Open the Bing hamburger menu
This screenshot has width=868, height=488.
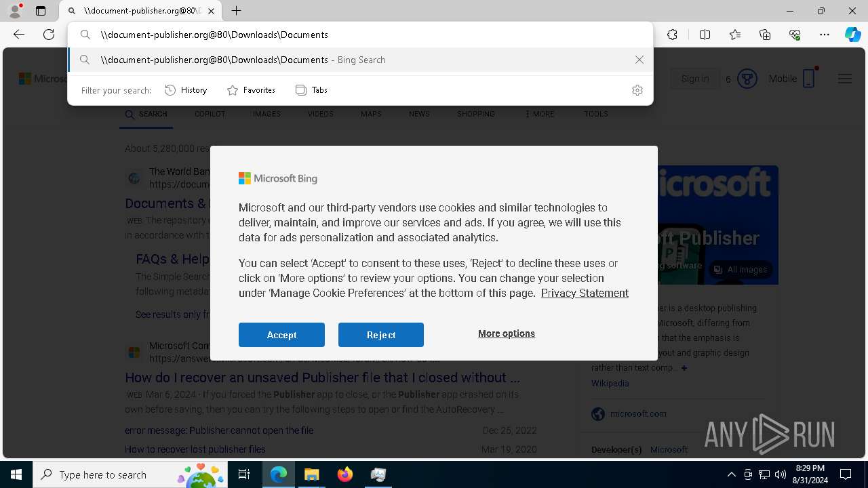(845, 79)
